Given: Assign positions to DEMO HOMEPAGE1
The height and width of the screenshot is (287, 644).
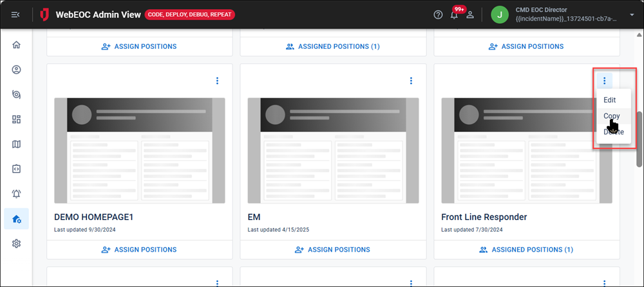Looking at the screenshot, I should (140, 250).
